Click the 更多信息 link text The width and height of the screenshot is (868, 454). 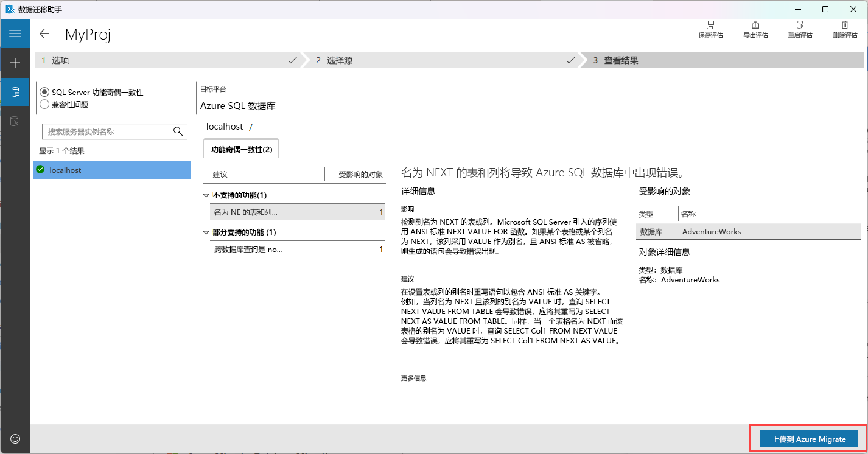click(x=413, y=378)
